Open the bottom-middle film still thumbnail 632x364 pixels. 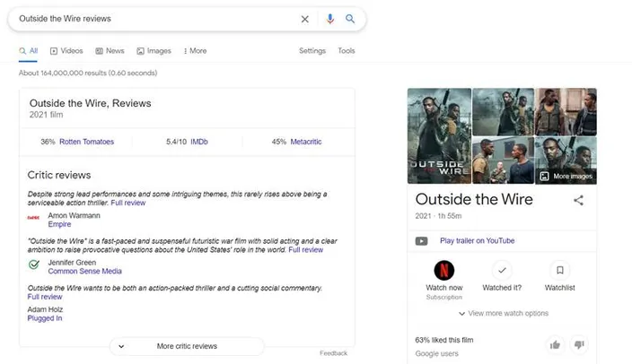tap(503, 160)
